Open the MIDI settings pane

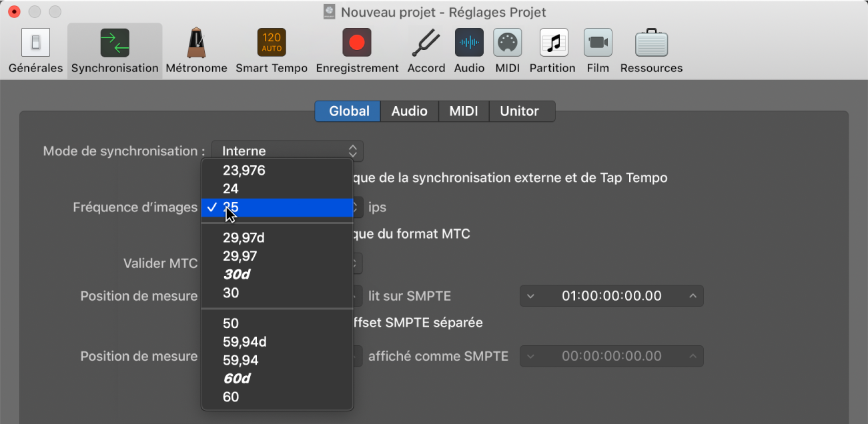[507, 51]
